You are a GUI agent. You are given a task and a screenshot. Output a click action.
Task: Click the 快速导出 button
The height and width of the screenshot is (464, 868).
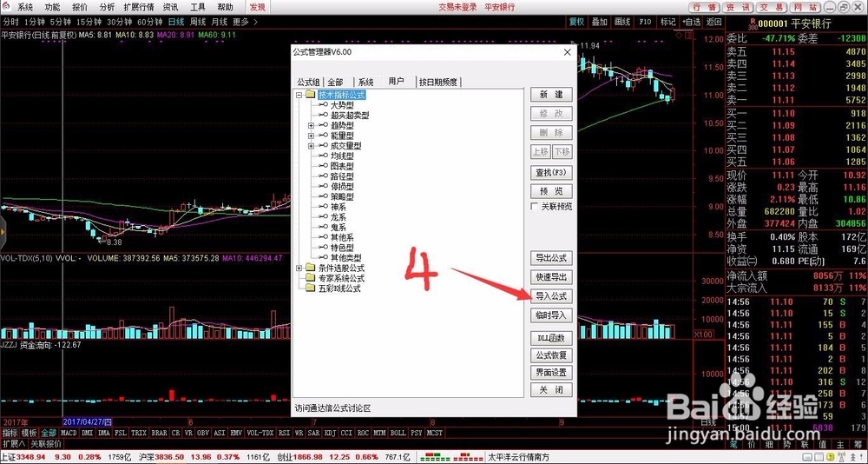pyautogui.click(x=551, y=277)
